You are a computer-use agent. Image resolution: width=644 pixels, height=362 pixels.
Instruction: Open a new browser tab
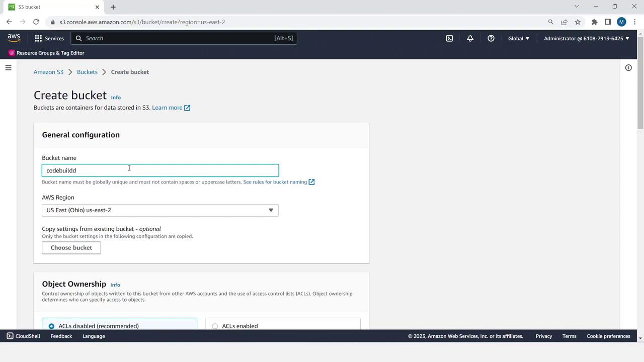(113, 7)
